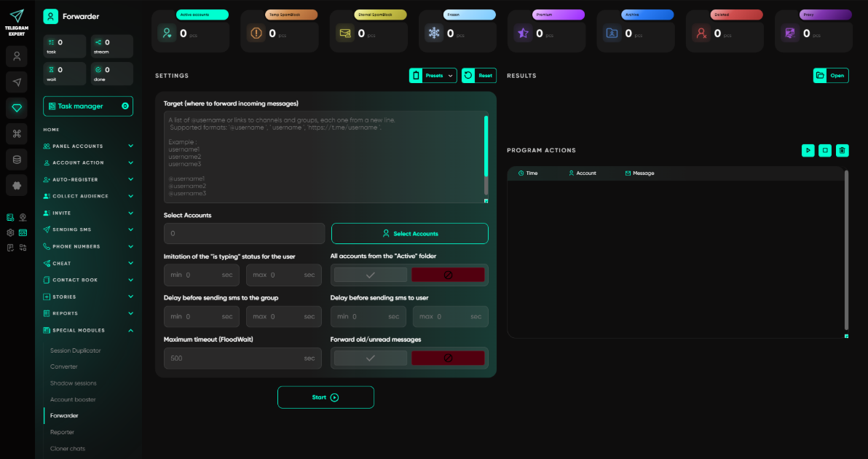Click the Program Actions list scrollbar
This screenshot has height=459, width=868.
[846, 249]
